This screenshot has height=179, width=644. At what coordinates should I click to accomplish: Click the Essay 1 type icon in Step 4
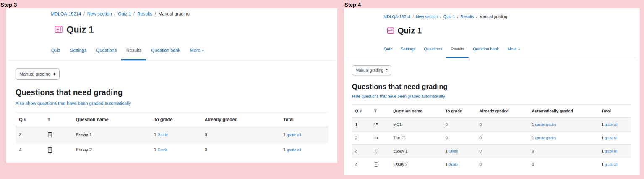pos(376,151)
